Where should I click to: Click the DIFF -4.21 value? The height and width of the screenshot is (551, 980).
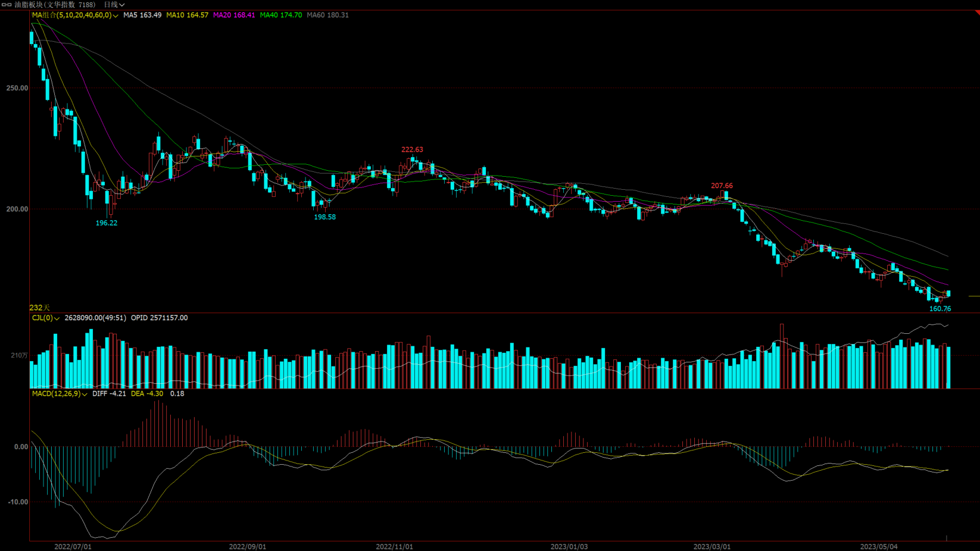coord(109,393)
